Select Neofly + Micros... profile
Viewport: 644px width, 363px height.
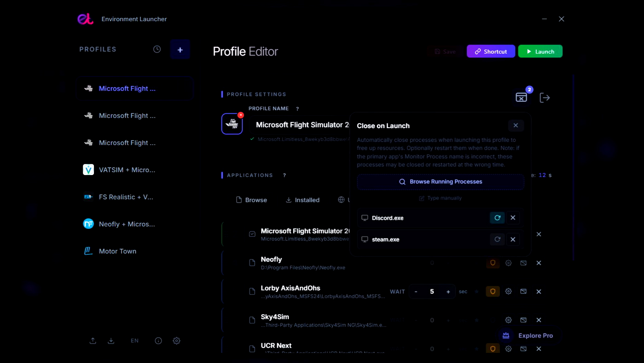(x=135, y=224)
